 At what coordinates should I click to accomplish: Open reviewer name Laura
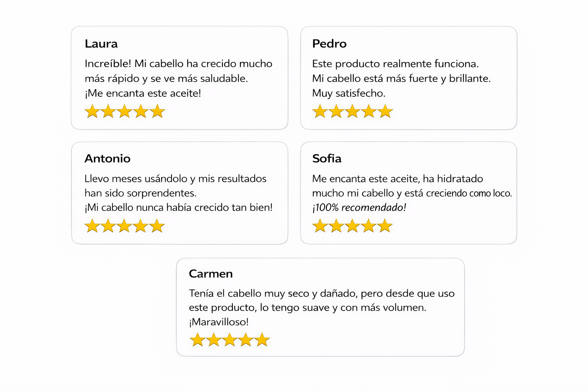pos(101,44)
